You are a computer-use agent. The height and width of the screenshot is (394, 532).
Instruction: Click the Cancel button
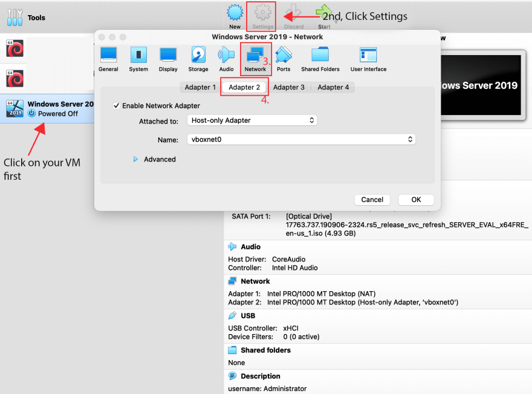click(372, 200)
